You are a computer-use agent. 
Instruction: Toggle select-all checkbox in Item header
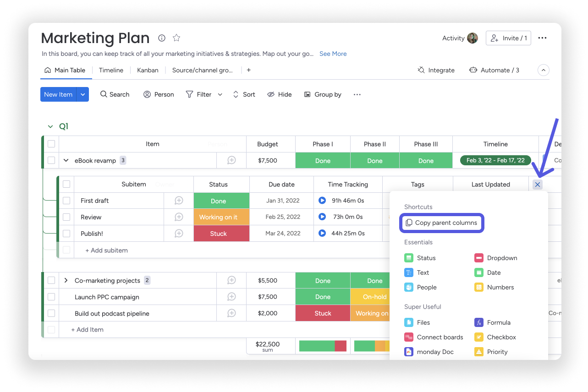pos(51,144)
